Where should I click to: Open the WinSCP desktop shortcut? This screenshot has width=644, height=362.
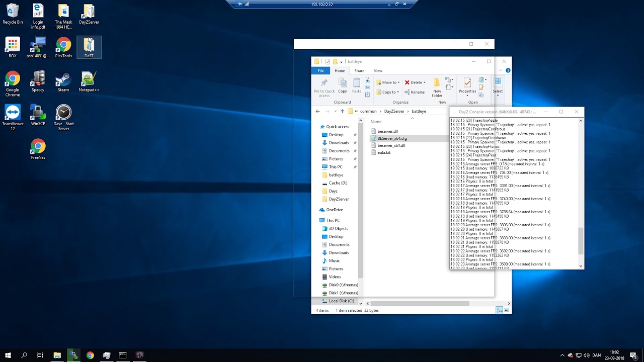point(38,115)
